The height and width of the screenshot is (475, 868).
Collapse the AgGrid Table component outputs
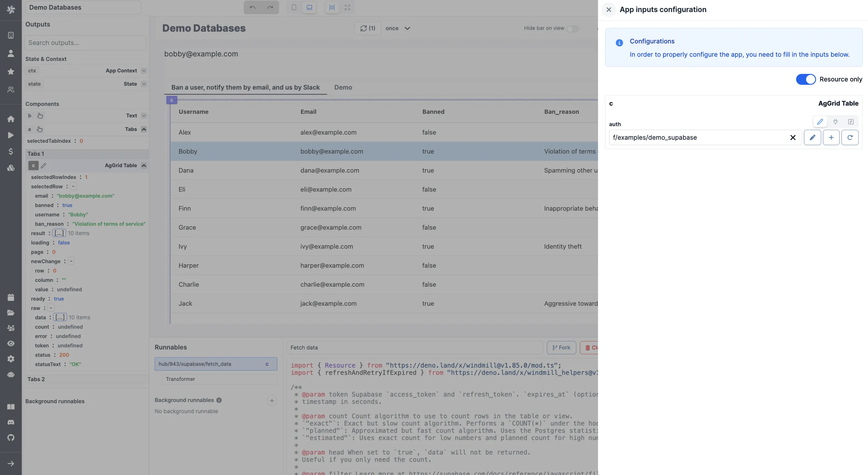[144, 166]
